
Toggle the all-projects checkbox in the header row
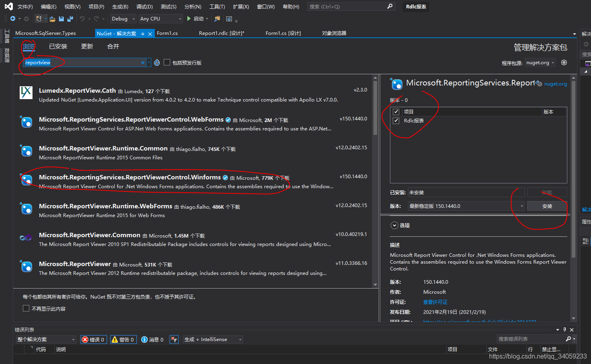click(x=396, y=112)
